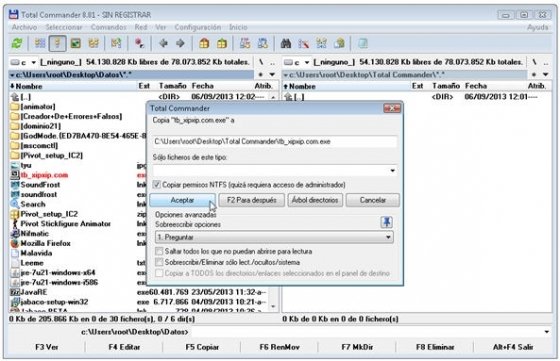Open the right panel favorites asterisk button
The width and height of the screenshot is (560, 361).
point(534,75)
